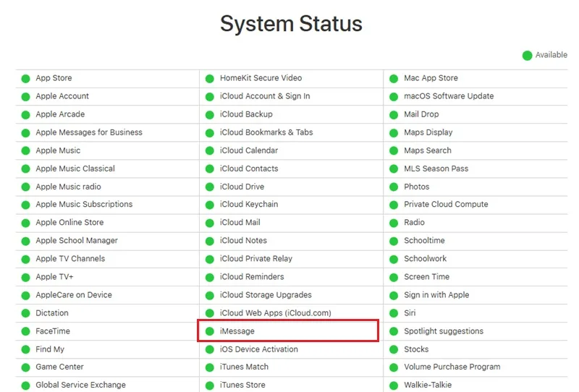
Task: Click the Available legend label
Action: [551, 55]
